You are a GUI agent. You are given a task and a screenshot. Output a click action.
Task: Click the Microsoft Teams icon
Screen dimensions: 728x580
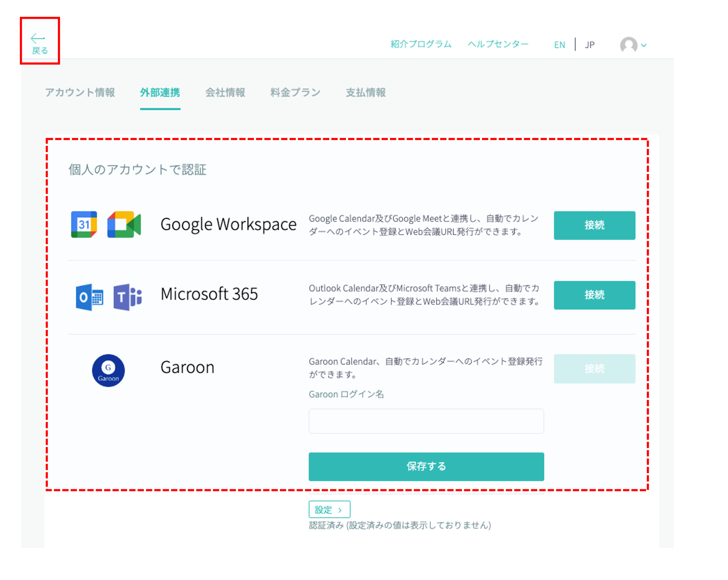128,297
